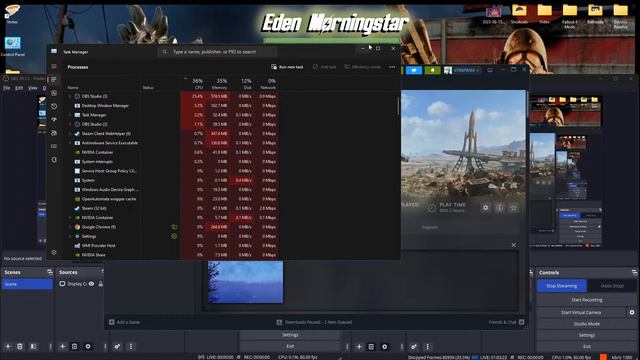Click Run new task in Task Manager

(287, 67)
